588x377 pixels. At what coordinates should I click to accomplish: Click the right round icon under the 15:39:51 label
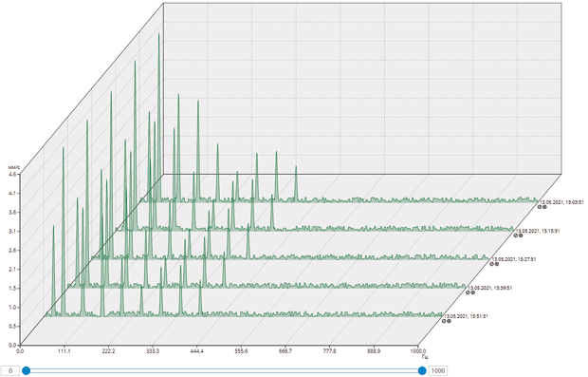click(x=473, y=292)
